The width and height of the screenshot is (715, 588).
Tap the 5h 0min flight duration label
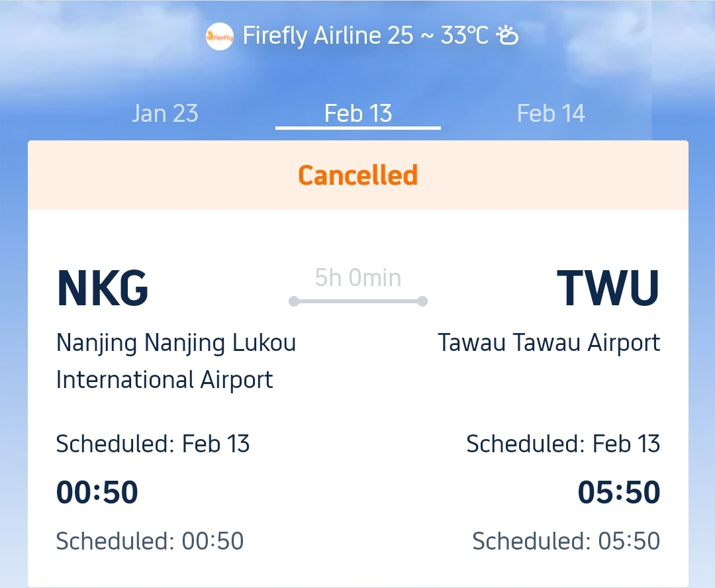(x=358, y=277)
